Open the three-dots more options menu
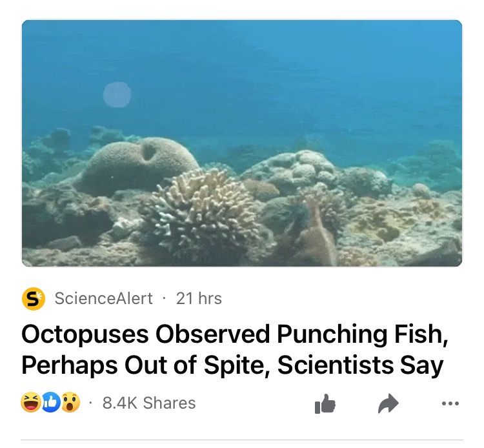This screenshot has height=448, width=484. click(450, 403)
